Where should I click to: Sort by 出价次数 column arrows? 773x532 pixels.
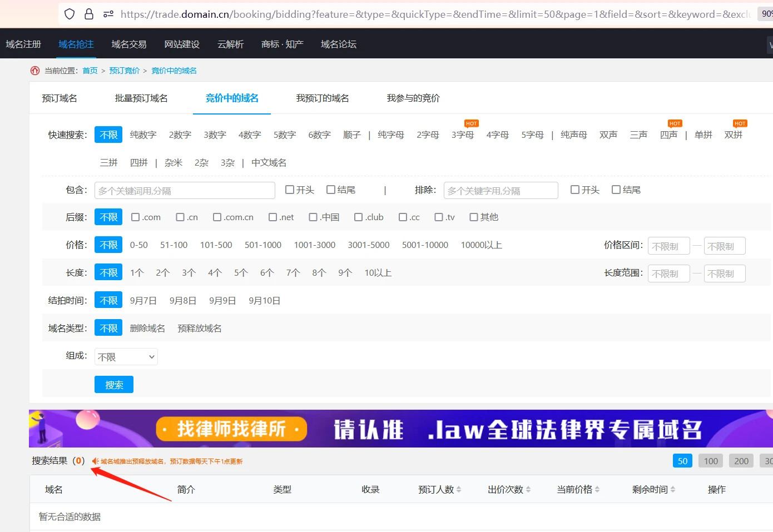(528, 490)
